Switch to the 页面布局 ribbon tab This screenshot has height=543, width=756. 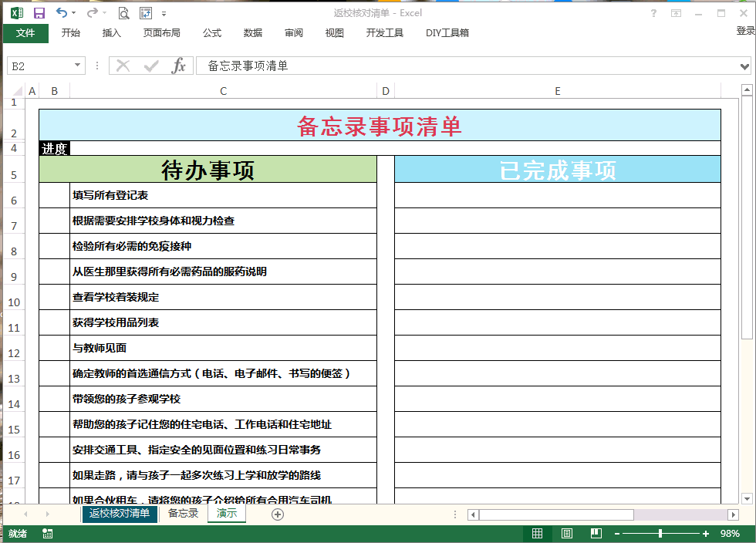pos(162,33)
